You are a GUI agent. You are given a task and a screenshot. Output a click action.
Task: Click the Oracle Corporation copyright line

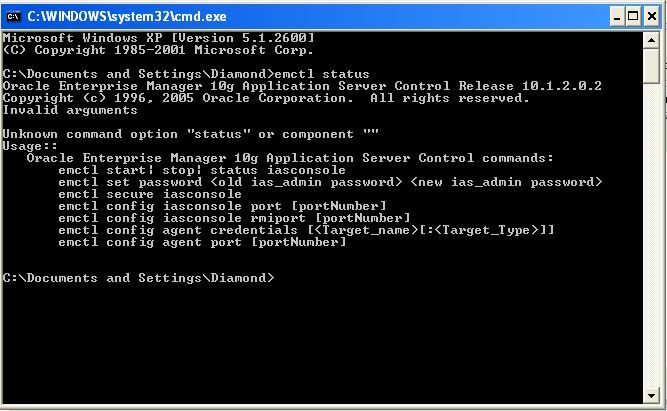point(266,98)
